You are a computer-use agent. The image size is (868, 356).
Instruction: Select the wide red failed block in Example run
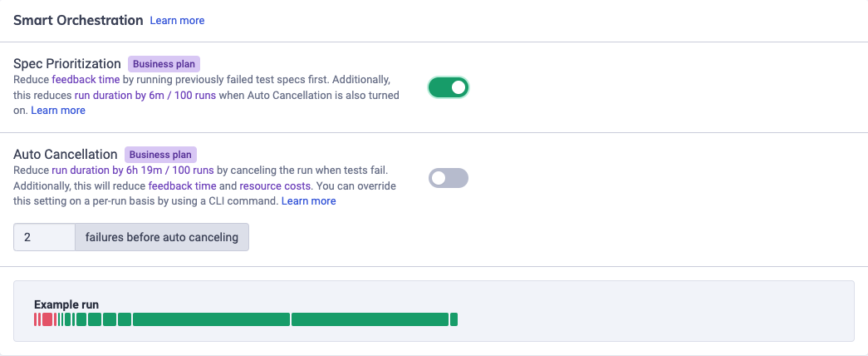tap(47, 319)
